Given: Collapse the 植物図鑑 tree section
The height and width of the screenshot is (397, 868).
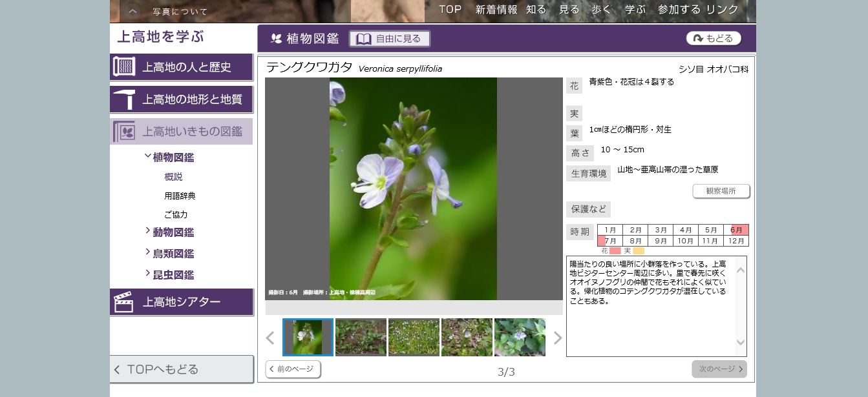Looking at the screenshot, I should click(148, 156).
